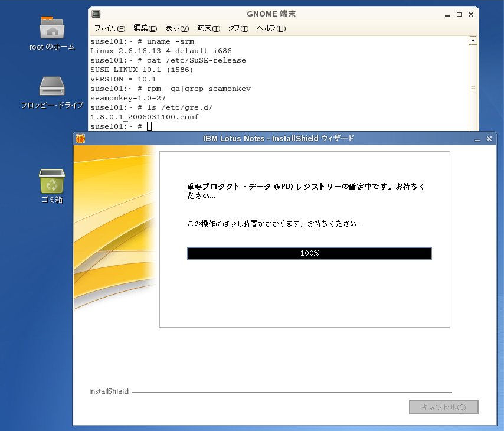Click the 'ls /etc/gre.d/' command line
This screenshot has width=504, height=431.
[x=151, y=107]
